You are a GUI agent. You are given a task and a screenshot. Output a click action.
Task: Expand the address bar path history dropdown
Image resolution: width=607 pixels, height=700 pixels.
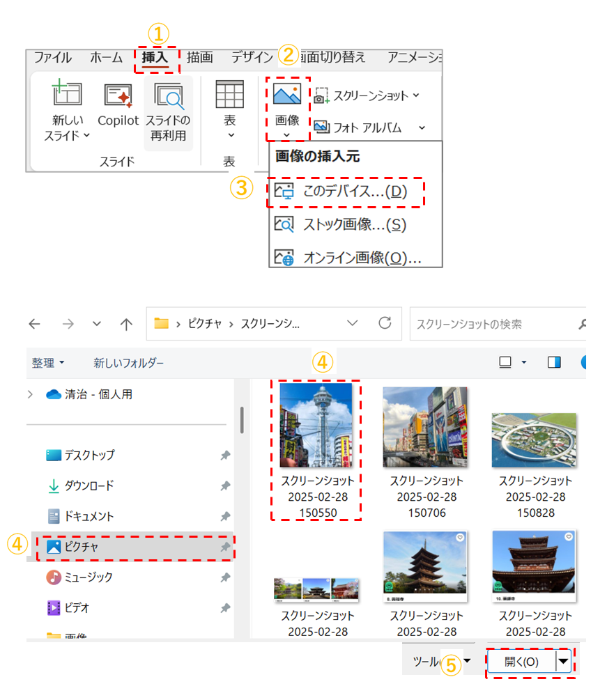tap(353, 323)
